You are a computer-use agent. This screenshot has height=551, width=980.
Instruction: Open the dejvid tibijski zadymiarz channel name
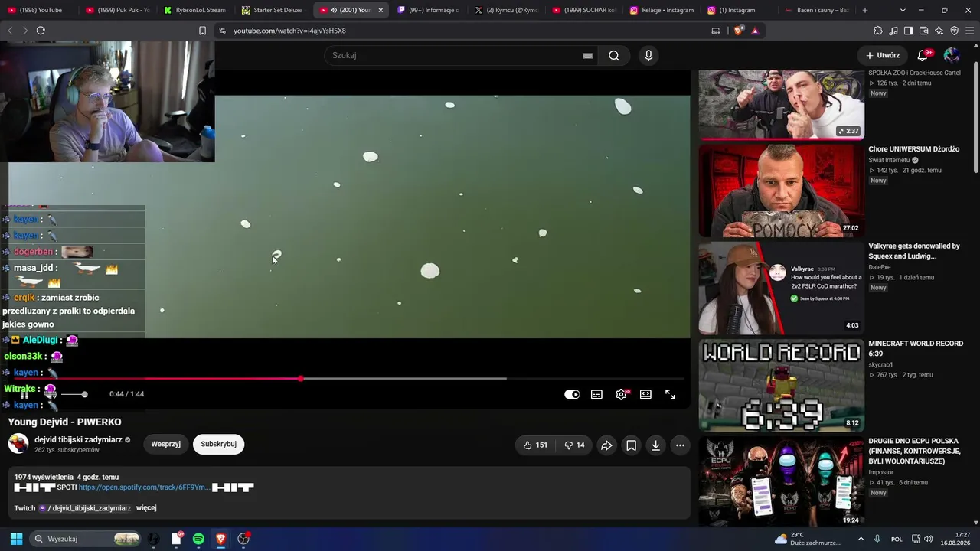[x=79, y=439]
